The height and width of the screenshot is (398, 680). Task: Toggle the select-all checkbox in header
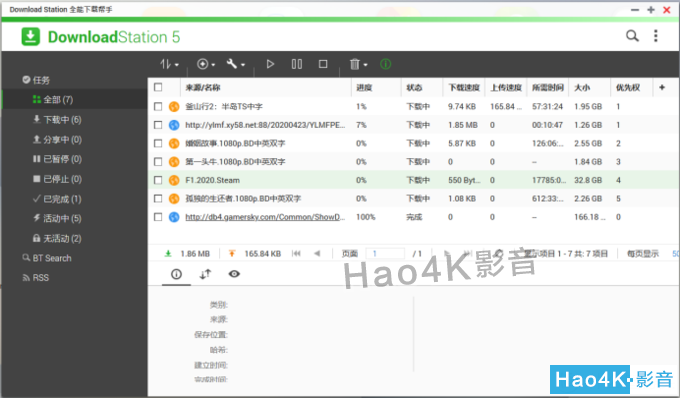[158, 87]
